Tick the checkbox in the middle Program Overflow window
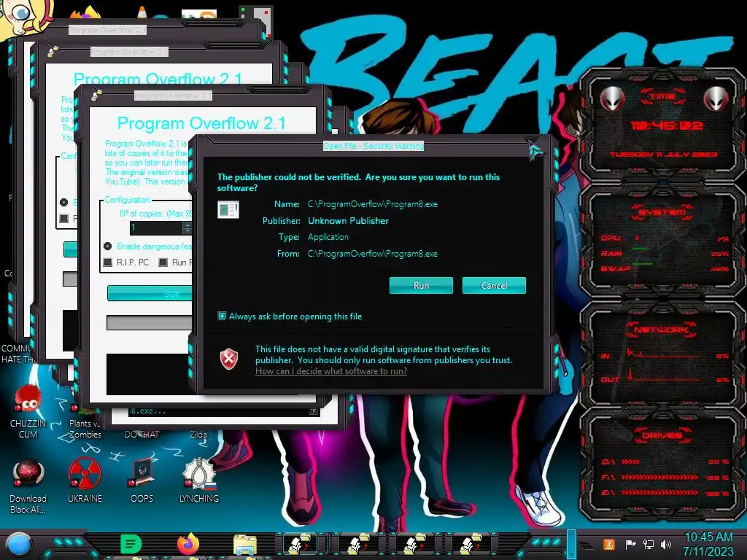The image size is (747, 560). (x=64, y=218)
